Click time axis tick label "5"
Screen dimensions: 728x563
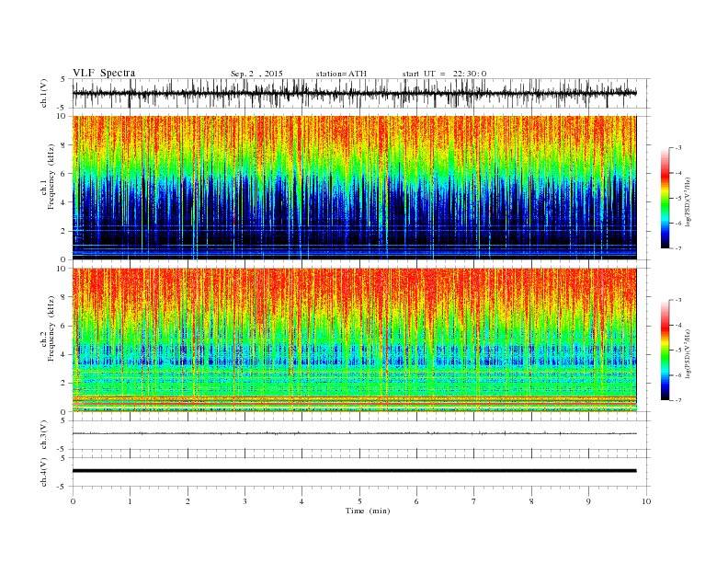pos(359,501)
